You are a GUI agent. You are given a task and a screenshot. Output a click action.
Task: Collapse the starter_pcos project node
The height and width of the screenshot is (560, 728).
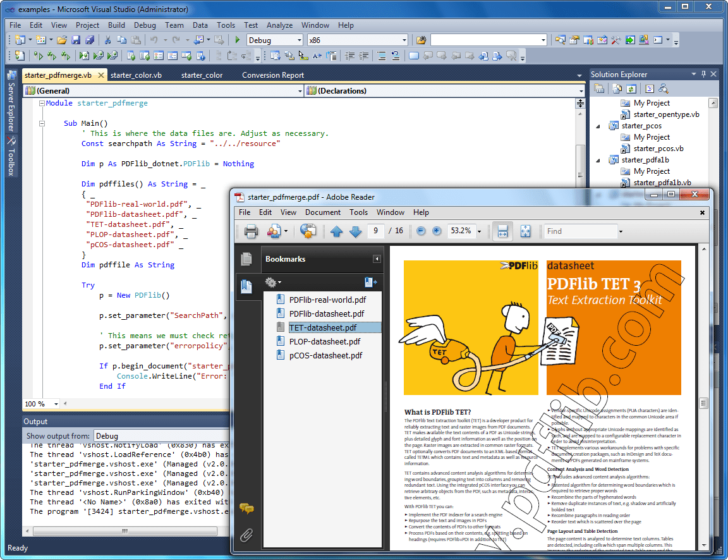pyautogui.click(x=598, y=126)
